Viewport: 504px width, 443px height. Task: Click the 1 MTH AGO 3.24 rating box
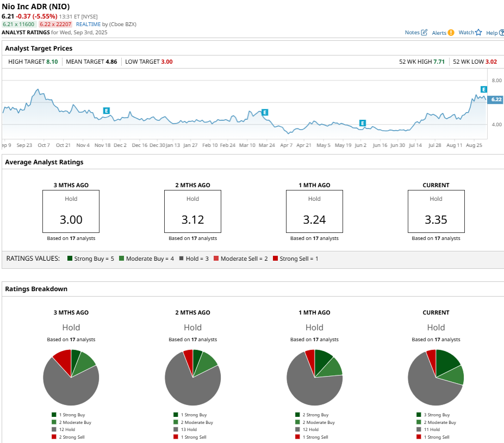click(314, 211)
